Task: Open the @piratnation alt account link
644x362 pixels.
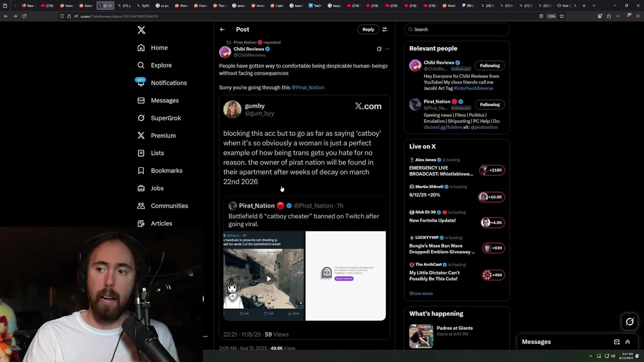Action: (x=484, y=127)
